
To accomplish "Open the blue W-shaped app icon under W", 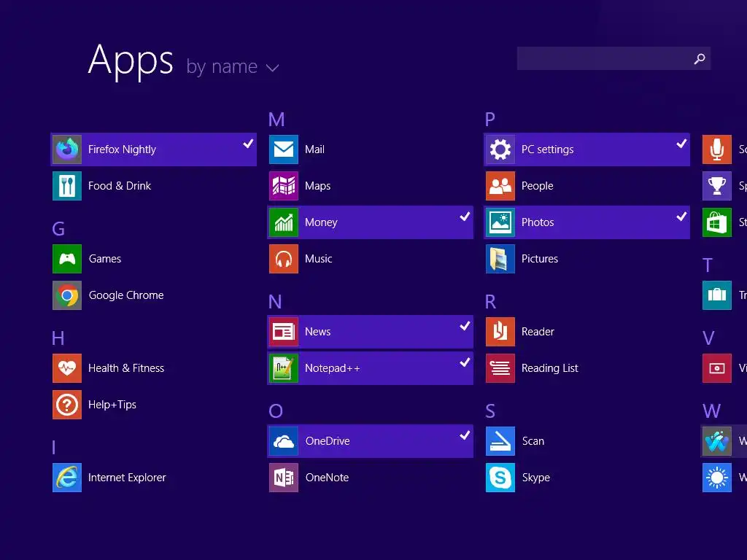I will point(717,441).
